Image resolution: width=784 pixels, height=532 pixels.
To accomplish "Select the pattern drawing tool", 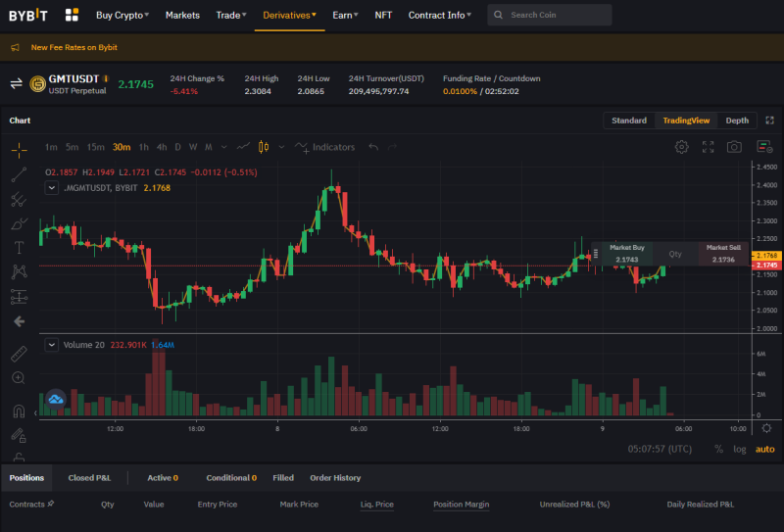I will pos(19,271).
